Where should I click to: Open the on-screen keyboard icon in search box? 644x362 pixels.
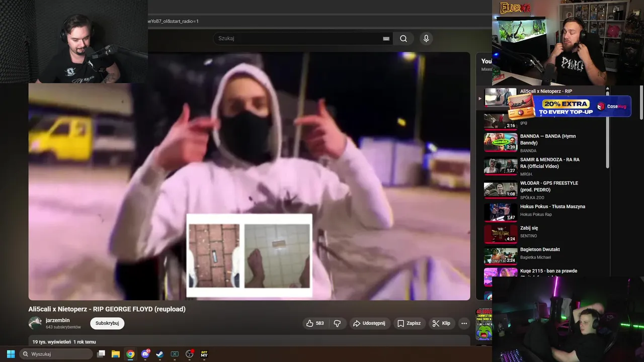point(386,39)
